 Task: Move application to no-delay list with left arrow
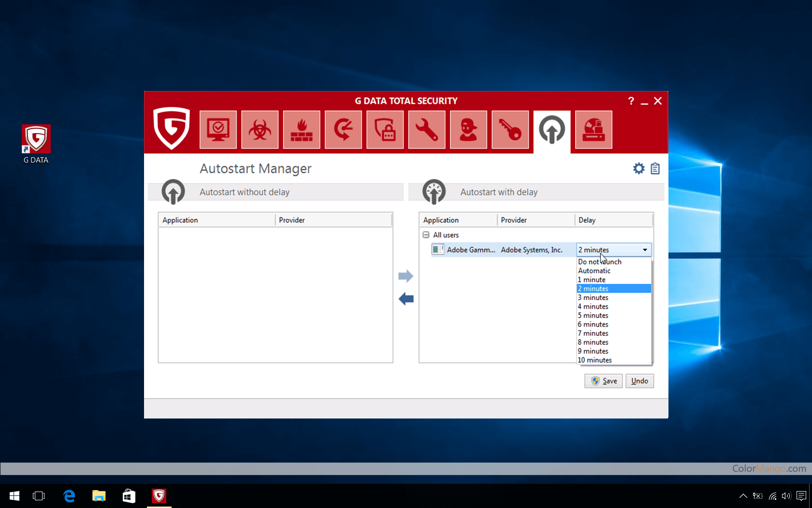(406, 299)
